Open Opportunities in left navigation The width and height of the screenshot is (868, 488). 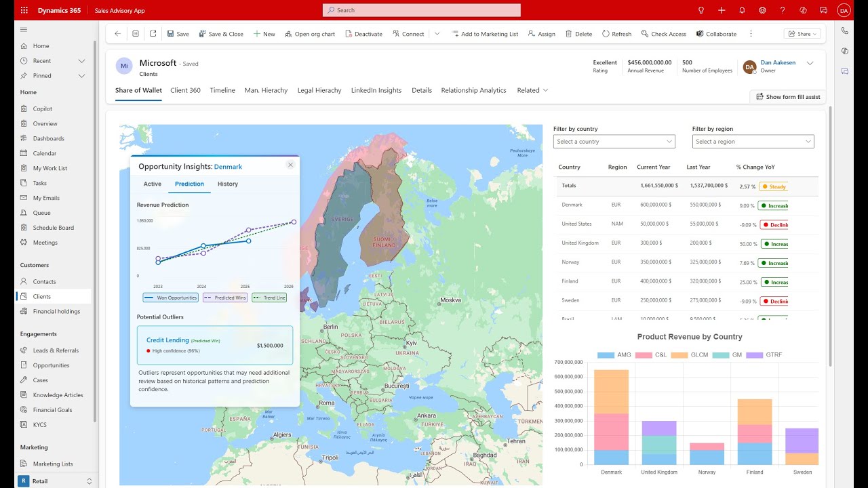pos(52,365)
